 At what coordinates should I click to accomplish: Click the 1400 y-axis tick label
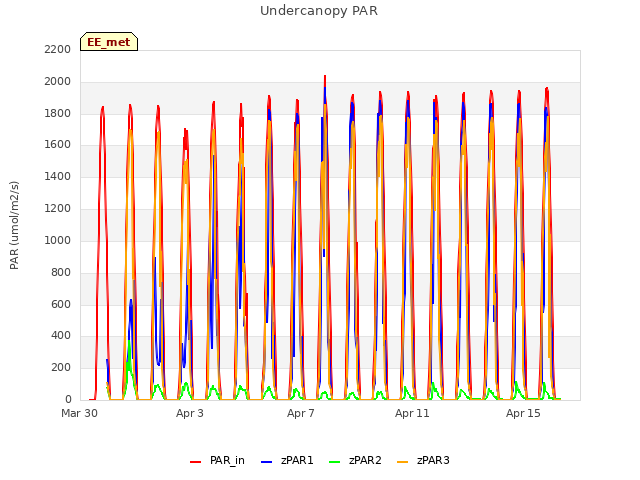click(x=58, y=177)
